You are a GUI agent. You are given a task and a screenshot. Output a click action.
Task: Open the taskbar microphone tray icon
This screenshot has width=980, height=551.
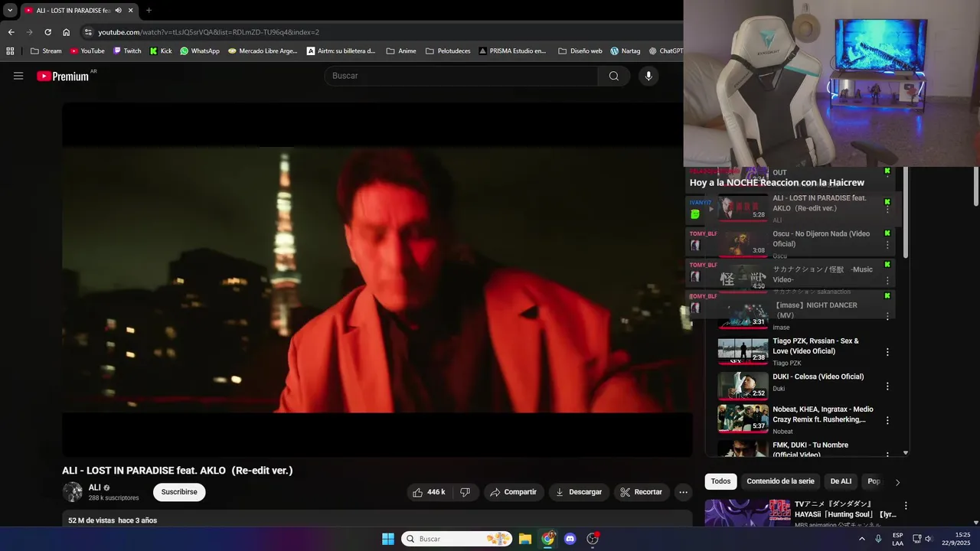point(878,539)
